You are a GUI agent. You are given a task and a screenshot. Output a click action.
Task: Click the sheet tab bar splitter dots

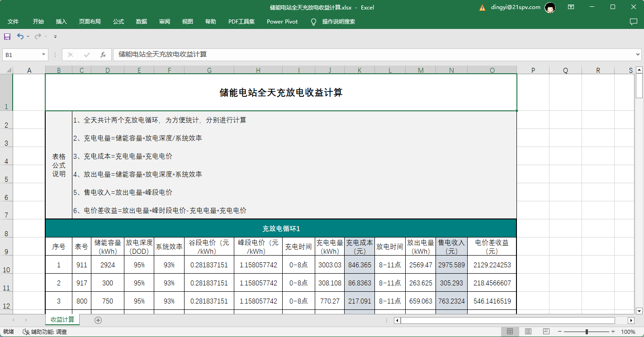pos(386,320)
